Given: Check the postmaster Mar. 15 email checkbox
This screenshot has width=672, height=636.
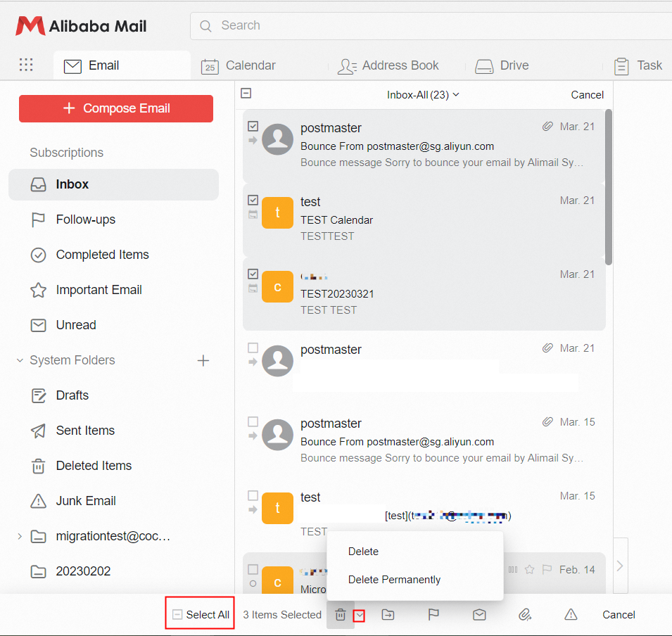Looking at the screenshot, I should [253, 421].
